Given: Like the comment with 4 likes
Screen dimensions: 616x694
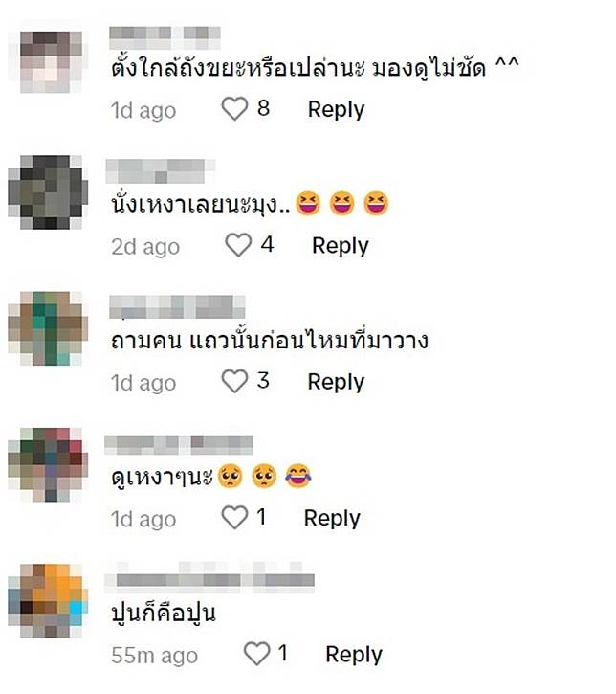Looking at the screenshot, I should (238, 245).
